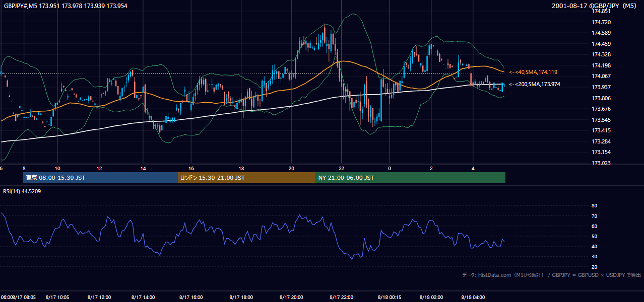Click the 8/18 04:00 time label
Image resolution: width=644 pixels, height=302 pixels.
click(x=473, y=297)
